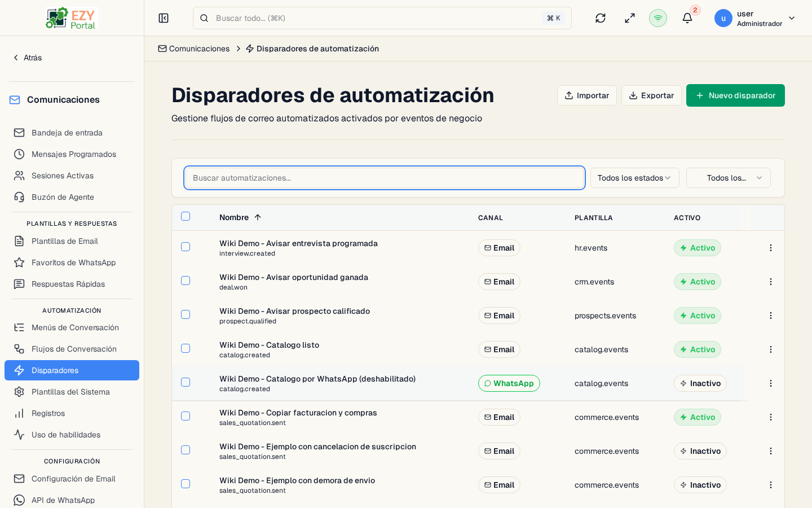
Task: Click the search magnifier icon in top bar
Action: click(x=204, y=18)
